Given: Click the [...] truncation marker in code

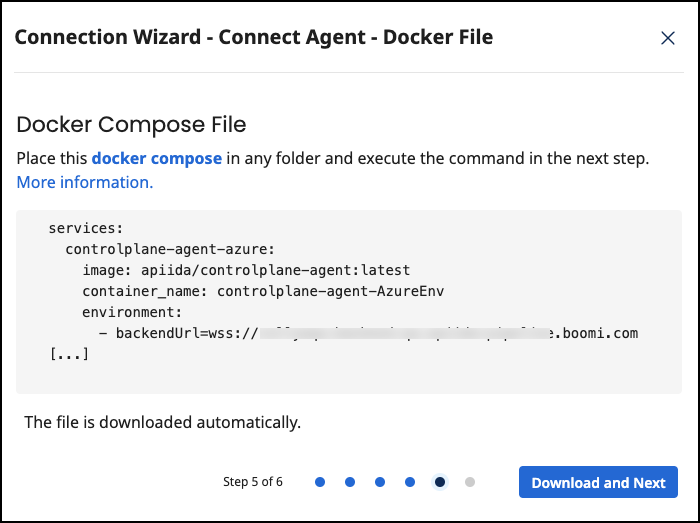Looking at the screenshot, I should tap(69, 354).
